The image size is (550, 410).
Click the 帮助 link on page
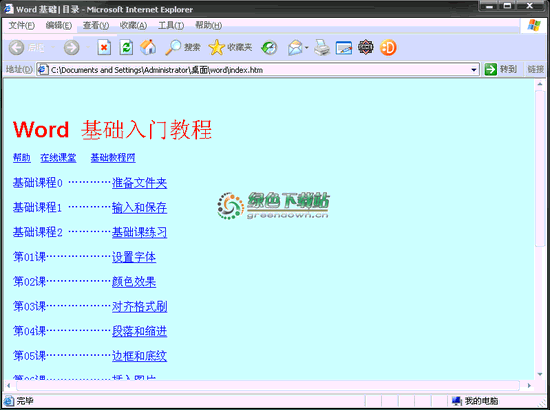point(22,157)
